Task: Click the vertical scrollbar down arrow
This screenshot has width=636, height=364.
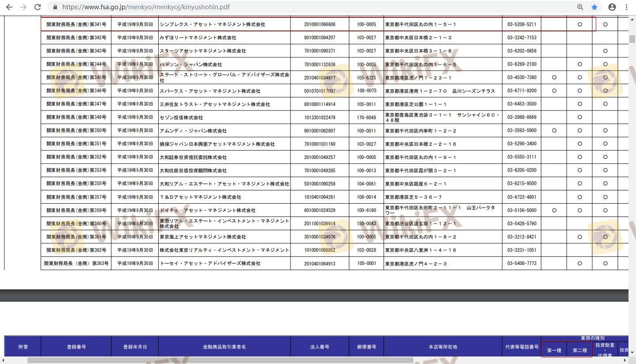Action: [x=632, y=353]
